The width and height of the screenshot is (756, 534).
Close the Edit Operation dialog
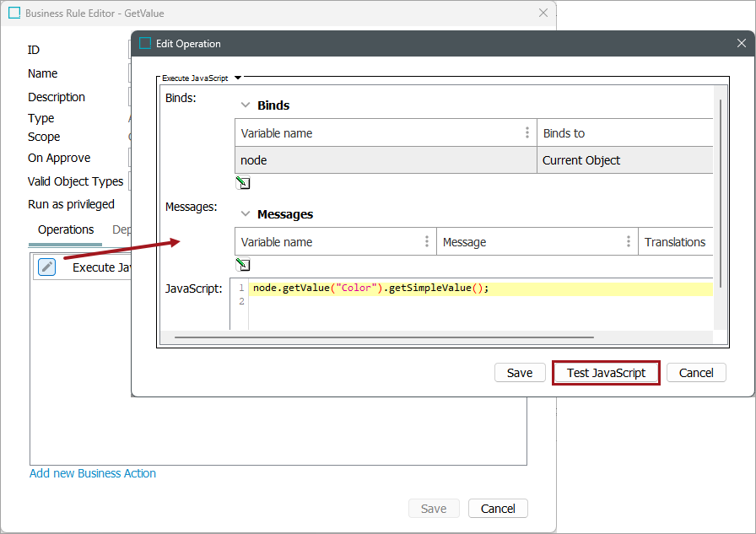[741, 43]
